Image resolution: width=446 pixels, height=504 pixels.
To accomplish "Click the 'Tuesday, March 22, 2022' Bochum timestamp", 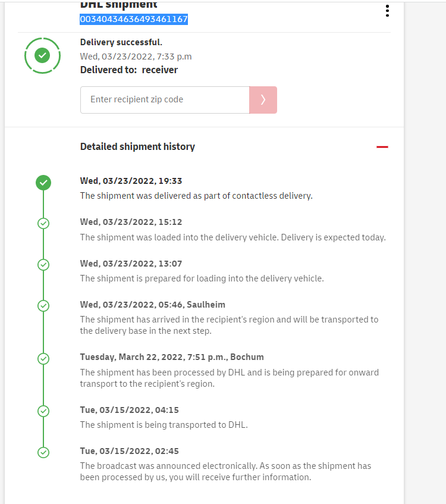I will click(x=172, y=357).
